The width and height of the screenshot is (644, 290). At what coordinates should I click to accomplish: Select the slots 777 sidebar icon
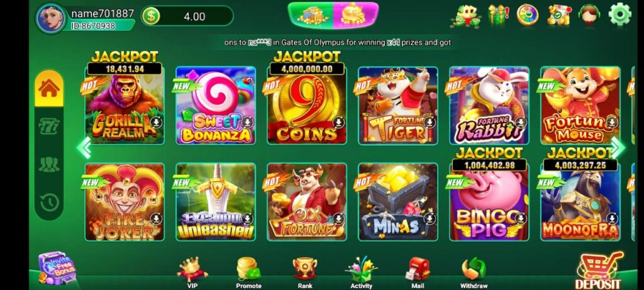click(49, 126)
